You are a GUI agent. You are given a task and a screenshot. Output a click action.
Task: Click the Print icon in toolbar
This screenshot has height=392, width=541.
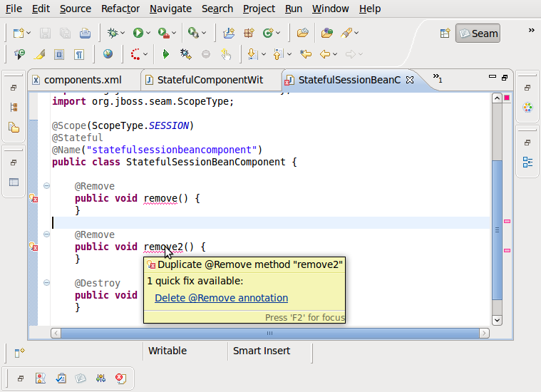[x=85, y=33]
